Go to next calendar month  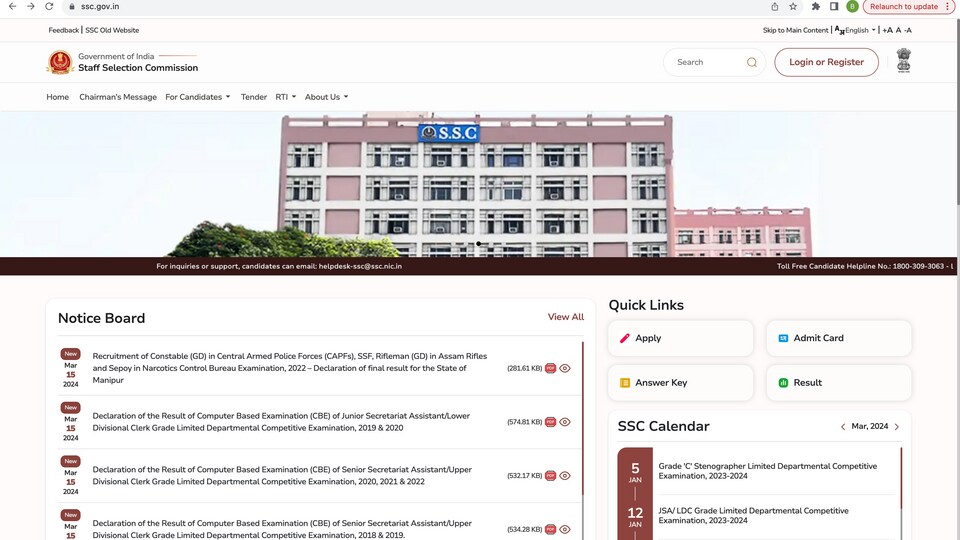pos(897,427)
